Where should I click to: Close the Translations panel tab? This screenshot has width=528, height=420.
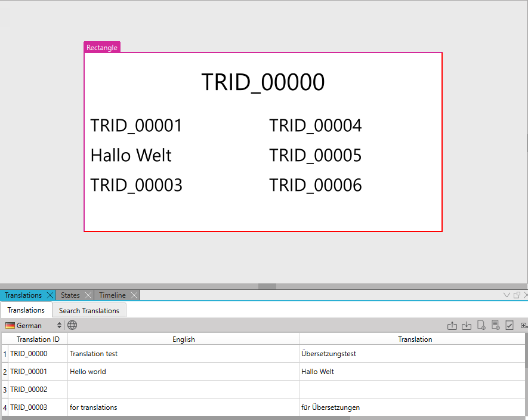[x=50, y=295]
